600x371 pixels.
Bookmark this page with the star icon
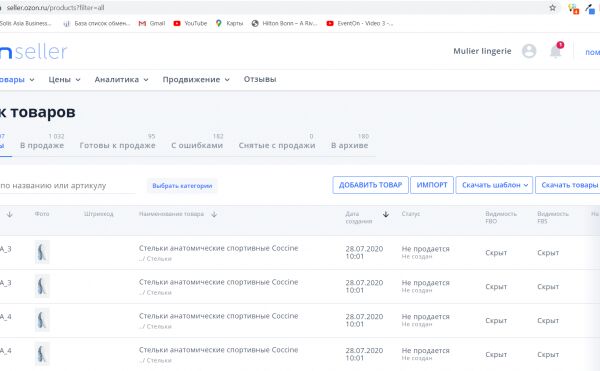pos(553,8)
